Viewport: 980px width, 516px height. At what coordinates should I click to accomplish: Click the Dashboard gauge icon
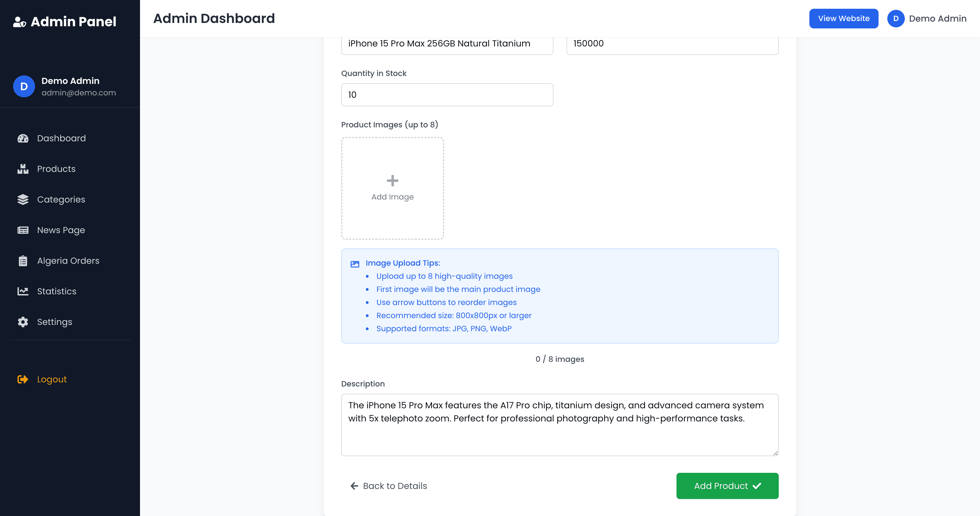point(23,138)
